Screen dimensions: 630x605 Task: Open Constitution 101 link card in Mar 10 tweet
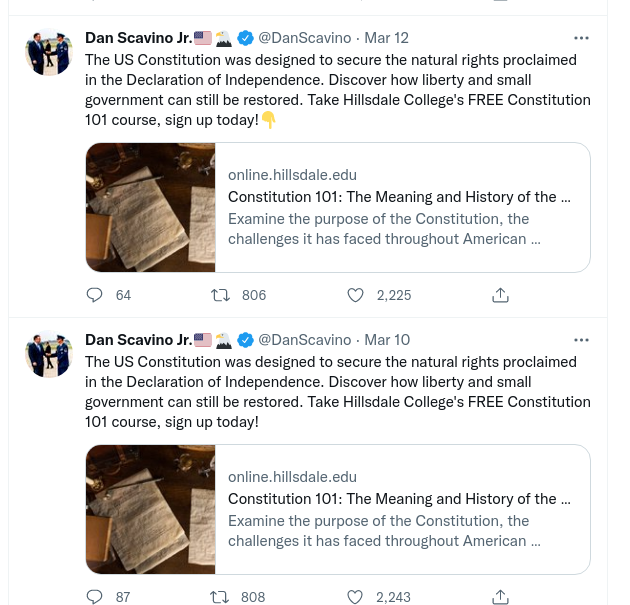pos(400,499)
